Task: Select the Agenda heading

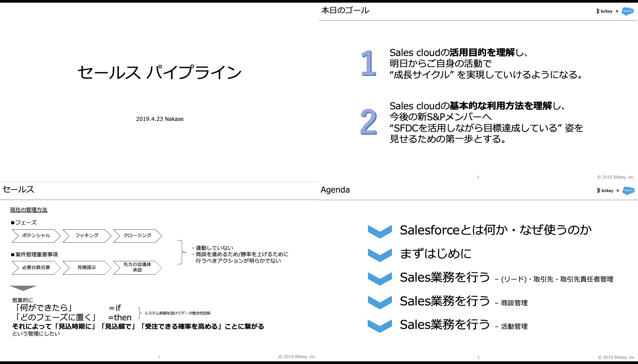Action: click(x=335, y=190)
